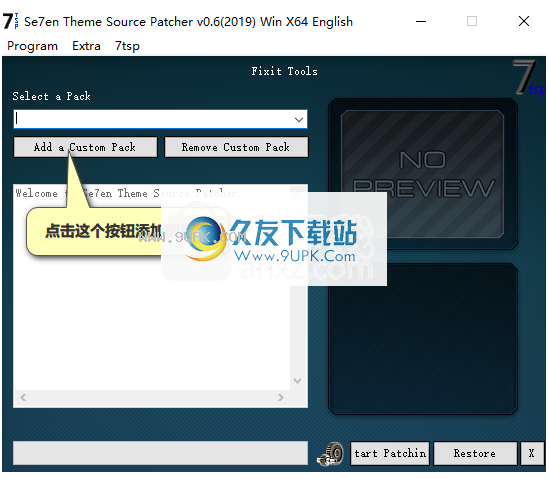Click the 7tsp logo in the corner

529,78
